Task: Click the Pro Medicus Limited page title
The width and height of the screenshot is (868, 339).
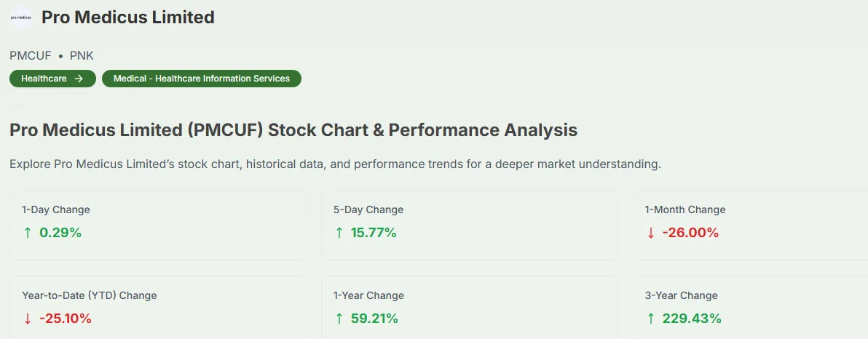Action: 128,17
